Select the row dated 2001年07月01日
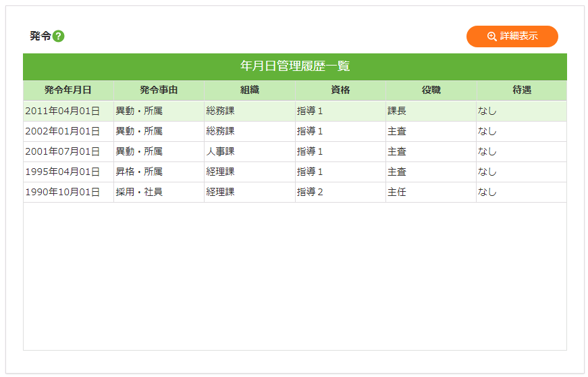The height and width of the screenshot is (377, 588). (x=63, y=151)
